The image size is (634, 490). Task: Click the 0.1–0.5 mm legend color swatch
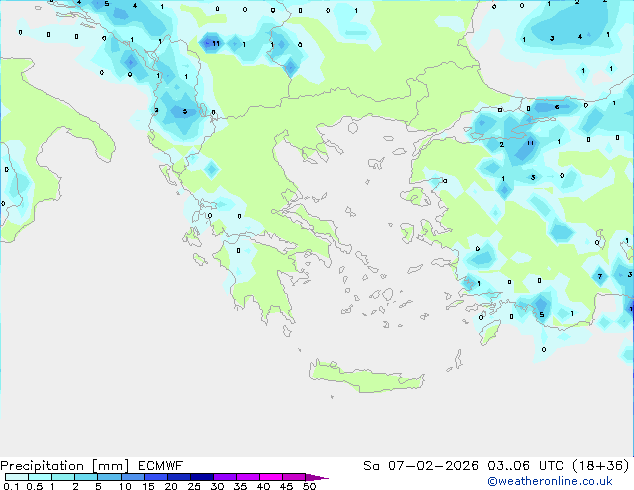pyautogui.click(x=17, y=477)
